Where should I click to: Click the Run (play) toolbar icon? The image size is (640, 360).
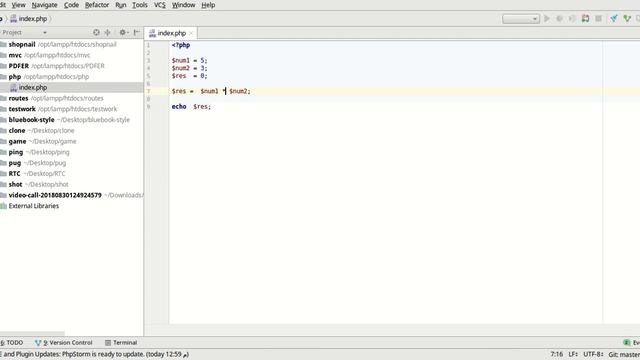point(547,19)
